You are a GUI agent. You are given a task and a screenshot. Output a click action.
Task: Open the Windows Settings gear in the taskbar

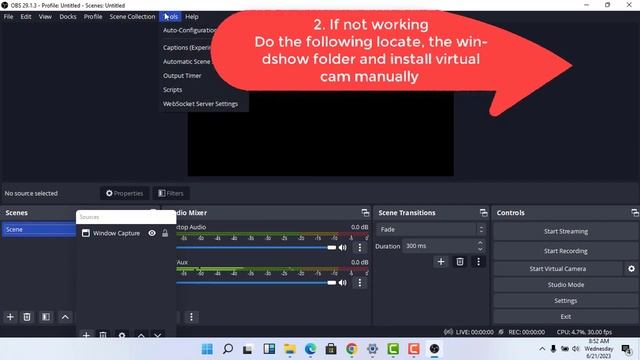point(372,349)
